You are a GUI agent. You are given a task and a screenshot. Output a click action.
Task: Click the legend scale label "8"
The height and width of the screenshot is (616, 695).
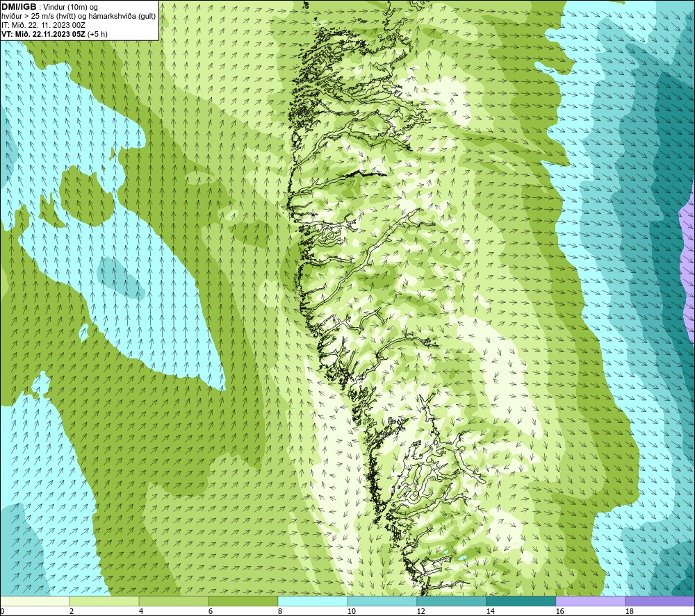279,611
